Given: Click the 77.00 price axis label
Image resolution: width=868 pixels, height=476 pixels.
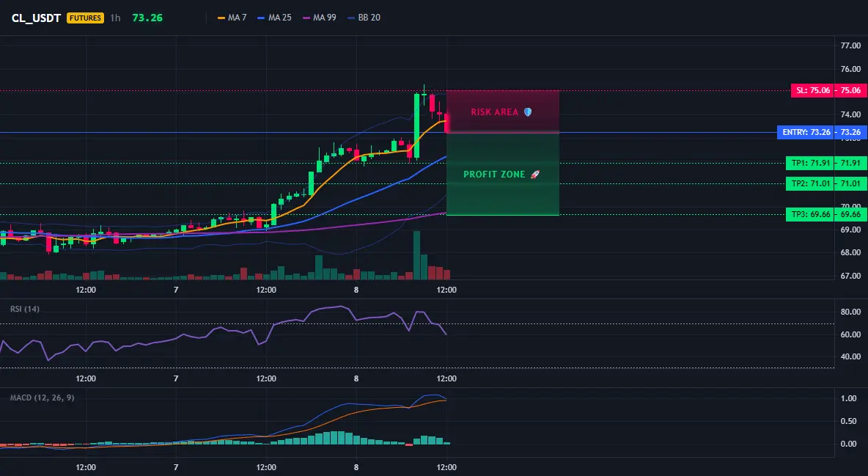Looking at the screenshot, I should pos(851,46).
